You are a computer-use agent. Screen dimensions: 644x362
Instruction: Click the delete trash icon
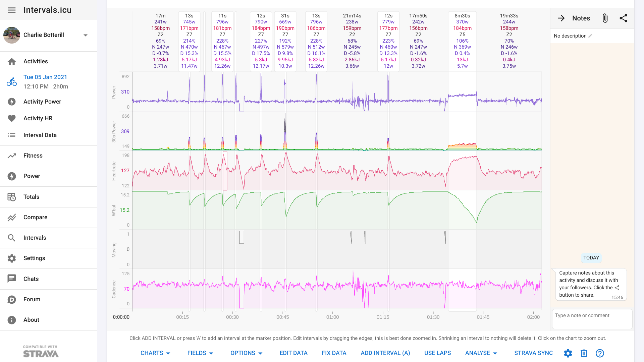pos(584,353)
